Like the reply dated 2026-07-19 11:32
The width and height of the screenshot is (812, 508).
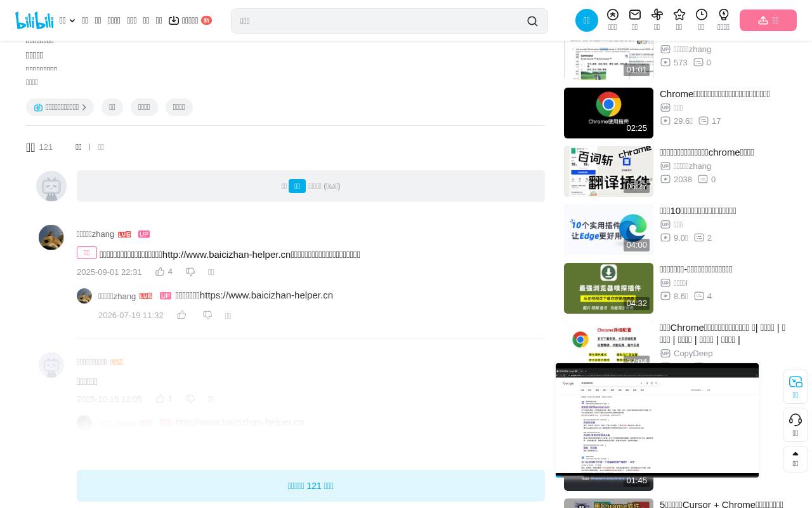pyautogui.click(x=181, y=315)
